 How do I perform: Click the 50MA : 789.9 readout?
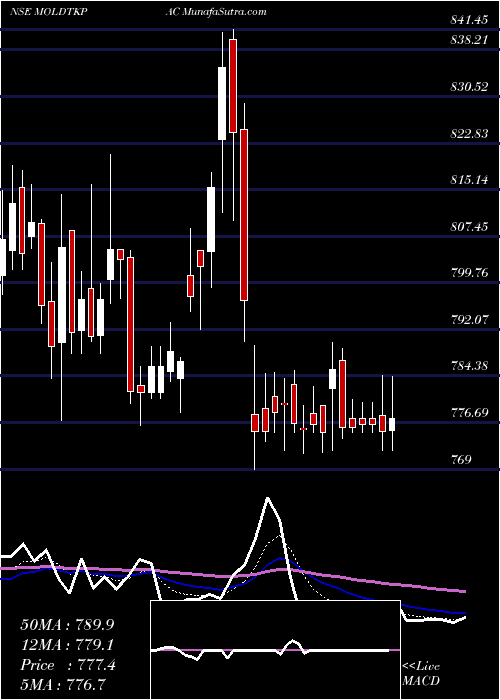tap(68, 624)
